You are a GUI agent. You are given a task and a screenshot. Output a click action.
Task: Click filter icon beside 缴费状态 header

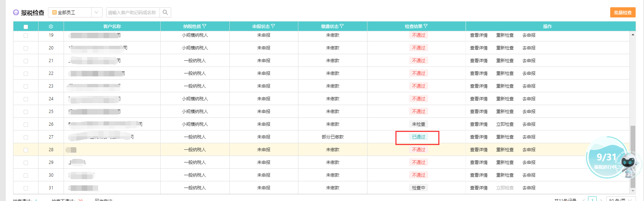click(342, 26)
